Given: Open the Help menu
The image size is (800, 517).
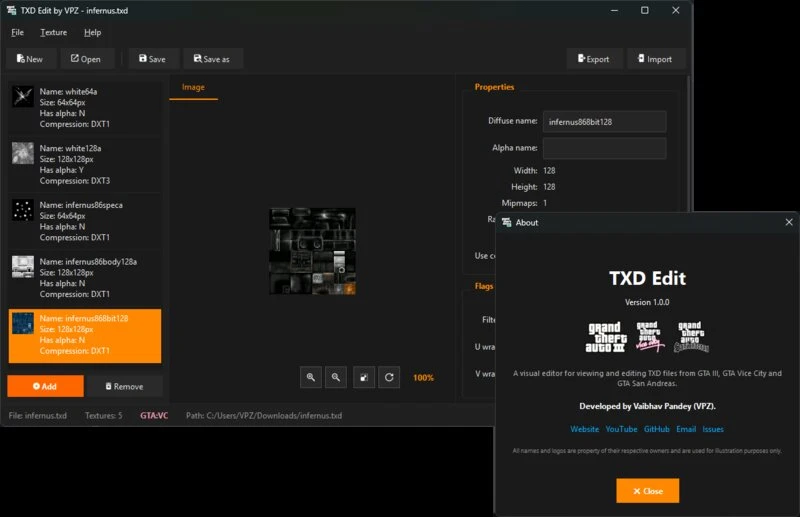Looking at the screenshot, I should click(x=92, y=32).
